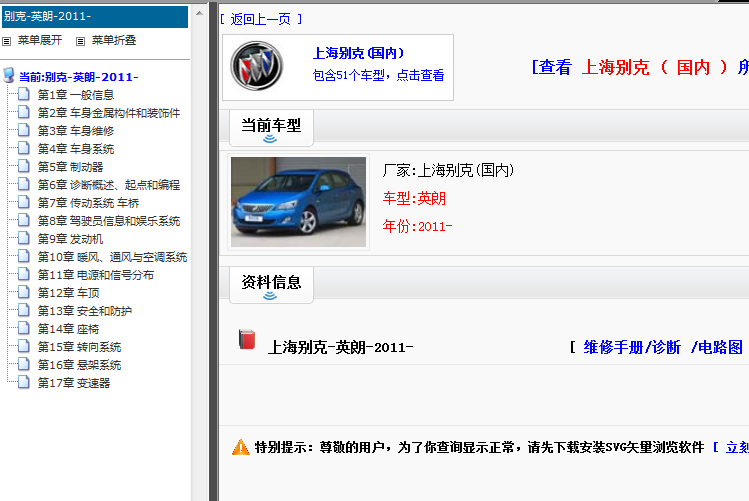Click the root node 当前:别克-英朗-2011-
The height and width of the screenshot is (501, 749).
pos(79,77)
